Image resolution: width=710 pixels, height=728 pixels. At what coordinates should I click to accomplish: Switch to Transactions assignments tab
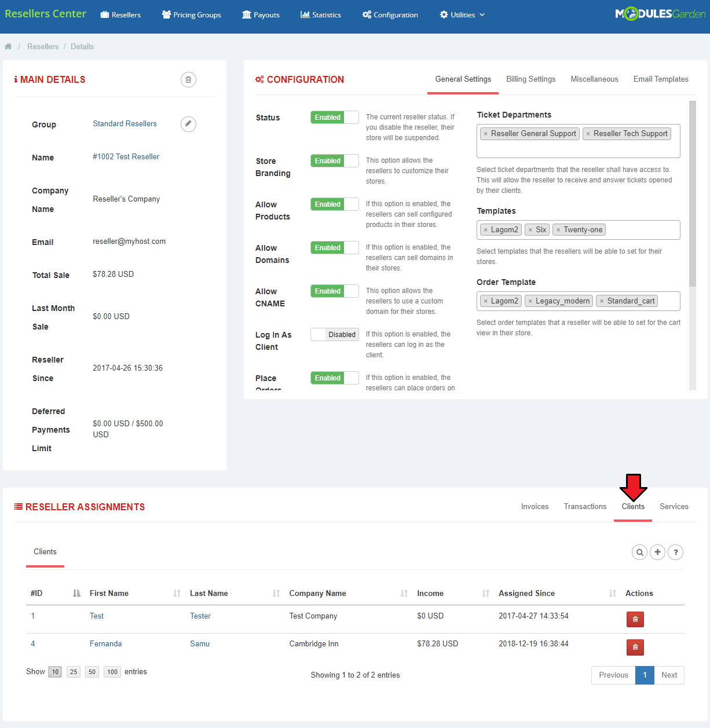585,507
